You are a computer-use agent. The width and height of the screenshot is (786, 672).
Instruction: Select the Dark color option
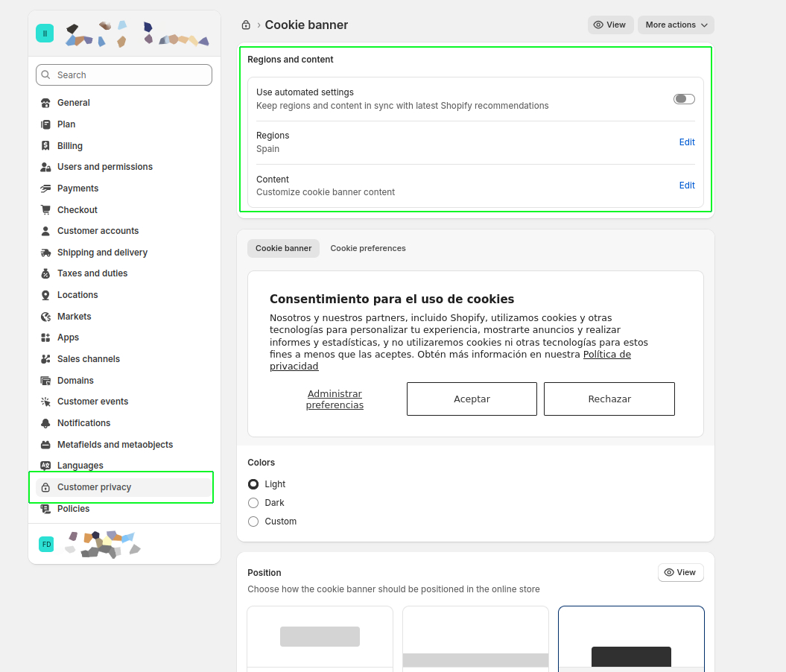(x=253, y=503)
